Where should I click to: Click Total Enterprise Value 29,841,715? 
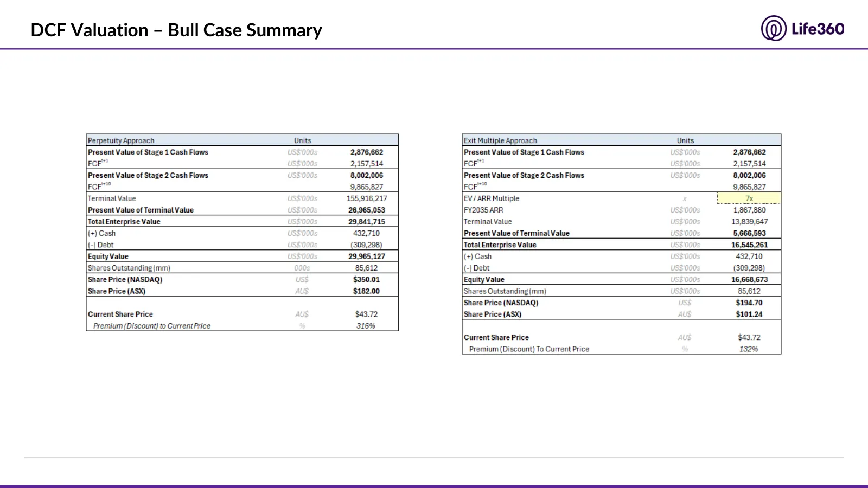[367, 222]
